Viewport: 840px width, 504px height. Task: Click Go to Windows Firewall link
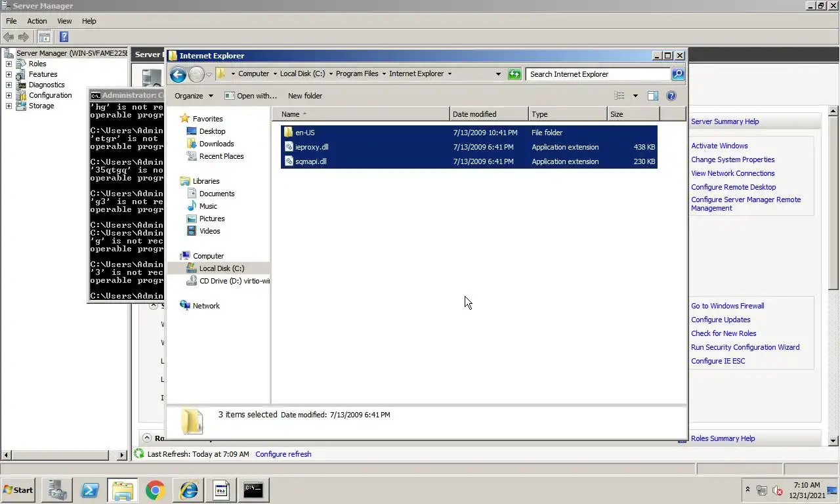click(727, 306)
